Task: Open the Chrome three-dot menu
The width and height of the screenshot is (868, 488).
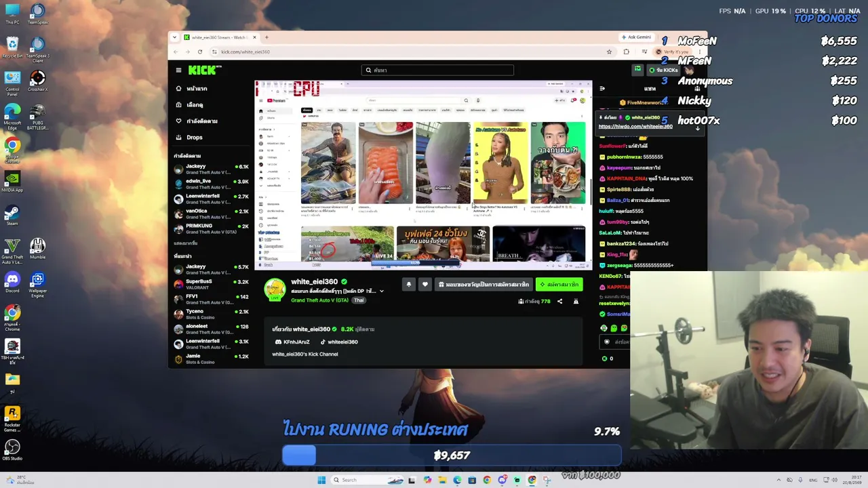Action: 701,52
